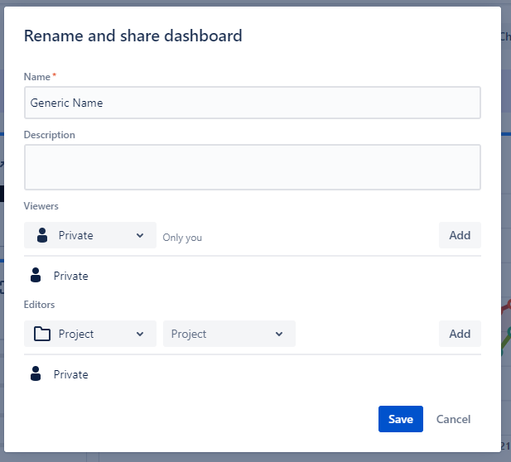The height and width of the screenshot is (462, 511).
Task: Click the Viewers section label
Action: [41, 206]
